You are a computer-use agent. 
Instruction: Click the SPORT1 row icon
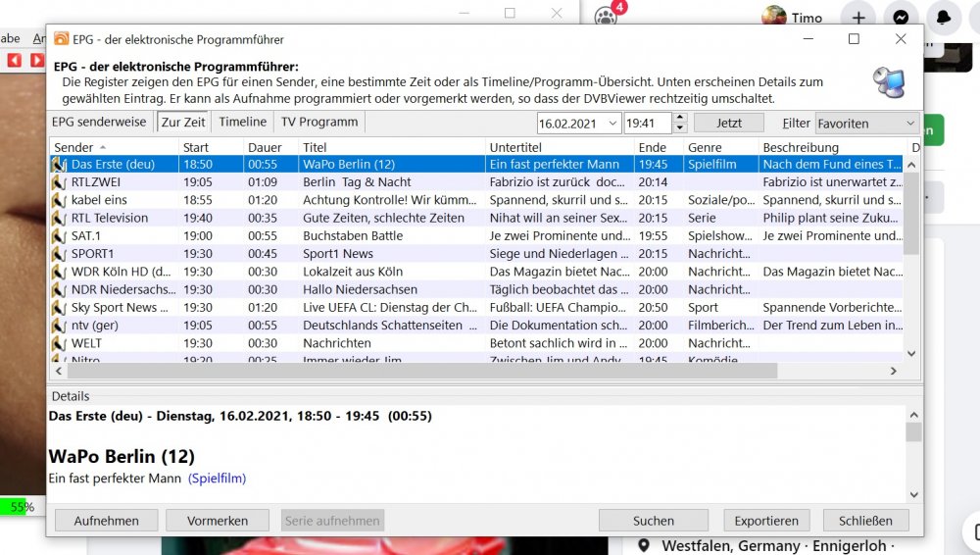59,254
